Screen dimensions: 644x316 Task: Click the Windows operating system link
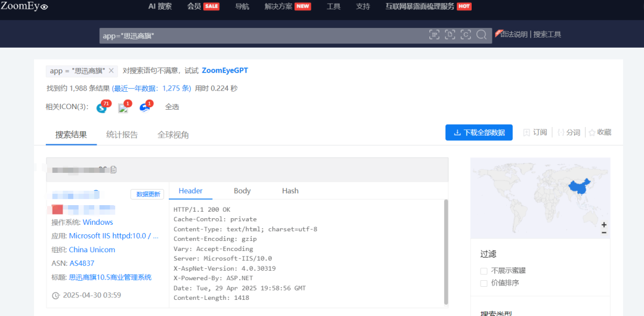(x=98, y=222)
